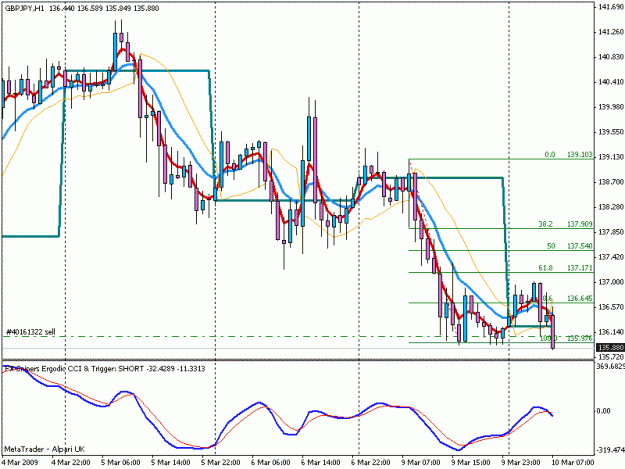Click the 5 Mar 14:00 time label
Viewport: 625px width, 469px height.
[171, 462]
